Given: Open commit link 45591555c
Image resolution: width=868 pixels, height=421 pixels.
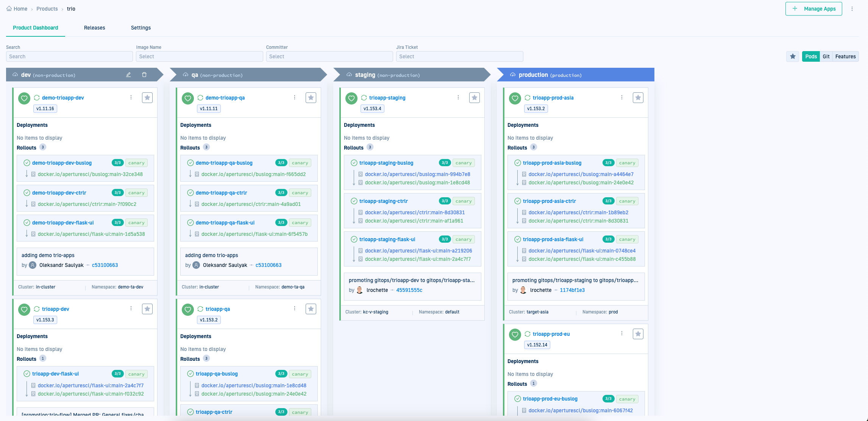Looking at the screenshot, I should tap(409, 290).
